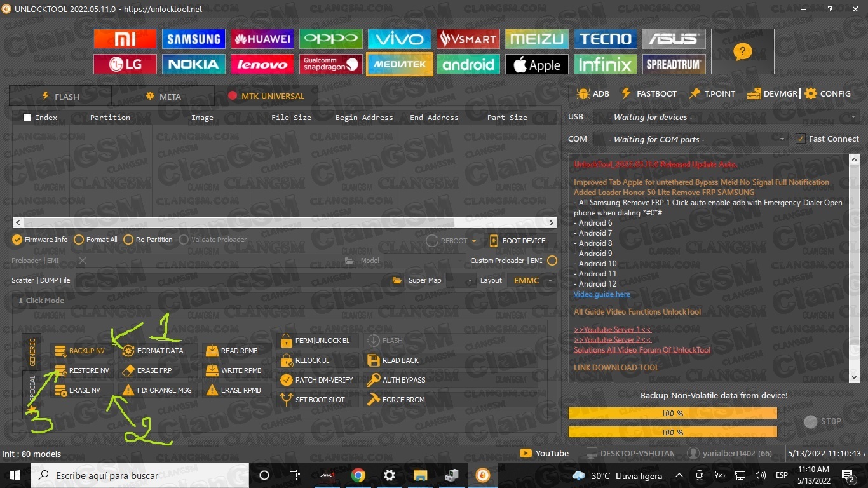Image resolution: width=868 pixels, height=488 pixels.
Task: Select the LG brand icon
Action: [125, 64]
